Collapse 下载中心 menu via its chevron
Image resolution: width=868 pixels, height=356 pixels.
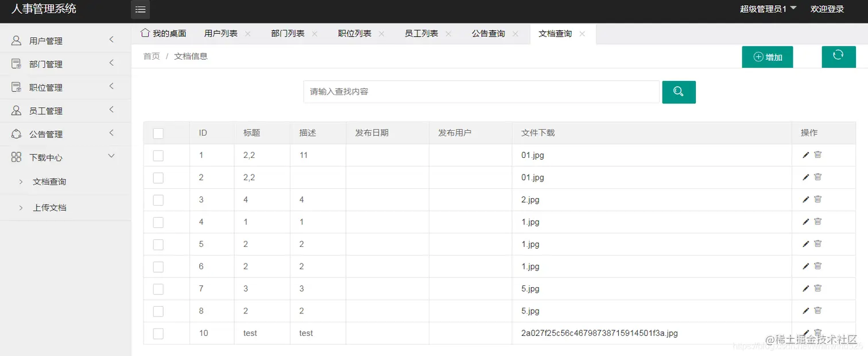coord(111,156)
